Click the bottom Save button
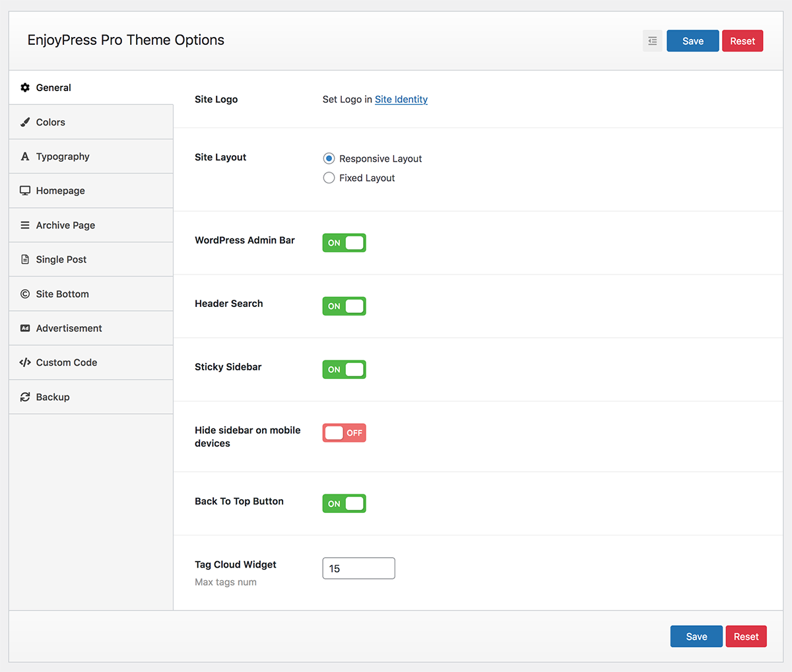The height and width of the screenshot is (672, 792). coord(696,636)
